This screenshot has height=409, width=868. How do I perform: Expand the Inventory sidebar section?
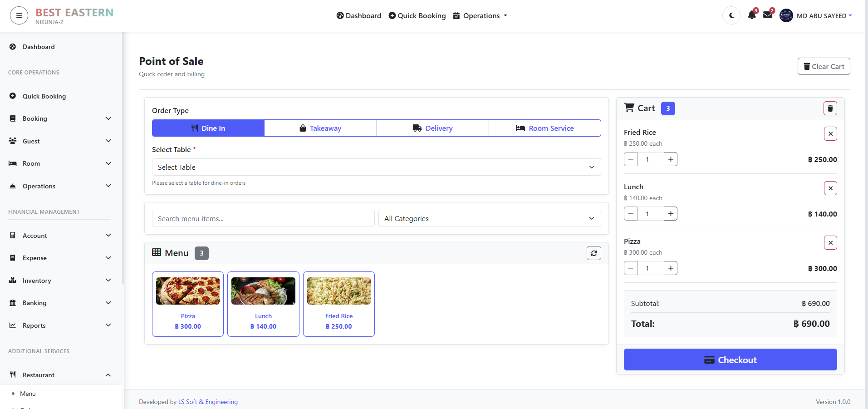coord(60,281)
